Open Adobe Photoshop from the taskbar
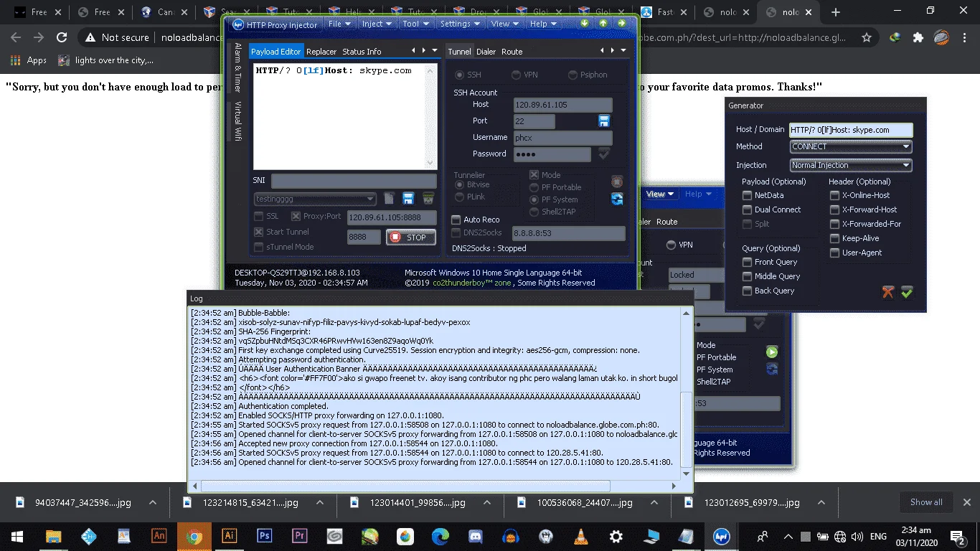The image size is (980, 551). 264,536
